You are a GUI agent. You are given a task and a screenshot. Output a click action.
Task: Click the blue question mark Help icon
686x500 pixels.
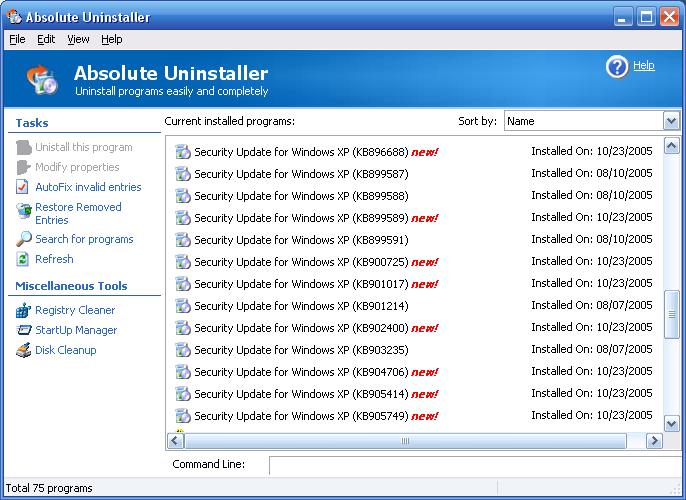pyautogui.click(x=617, y=67)
